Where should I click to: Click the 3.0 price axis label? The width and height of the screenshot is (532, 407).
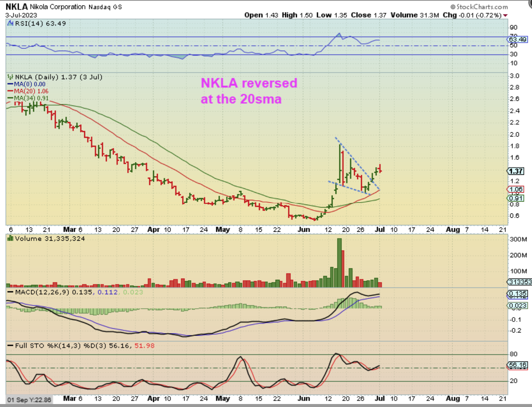514,76
